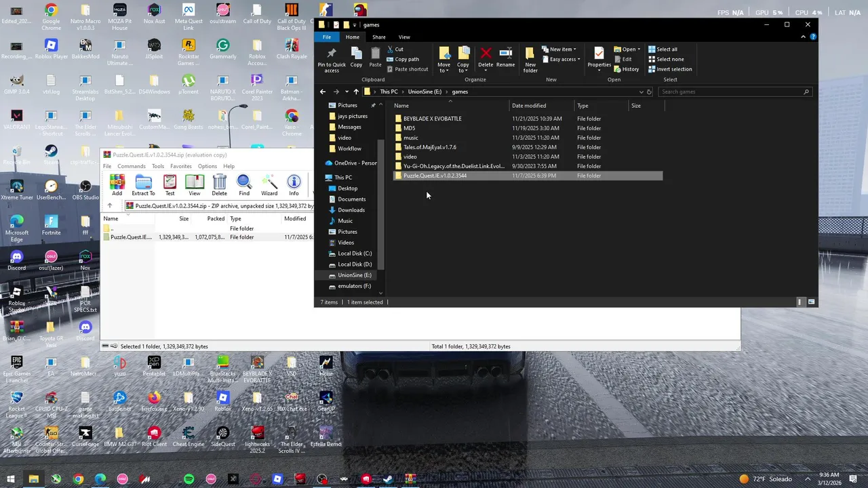Open the Options menu in WinRAR
Screen dimensions: 868x488
point(207,166)
